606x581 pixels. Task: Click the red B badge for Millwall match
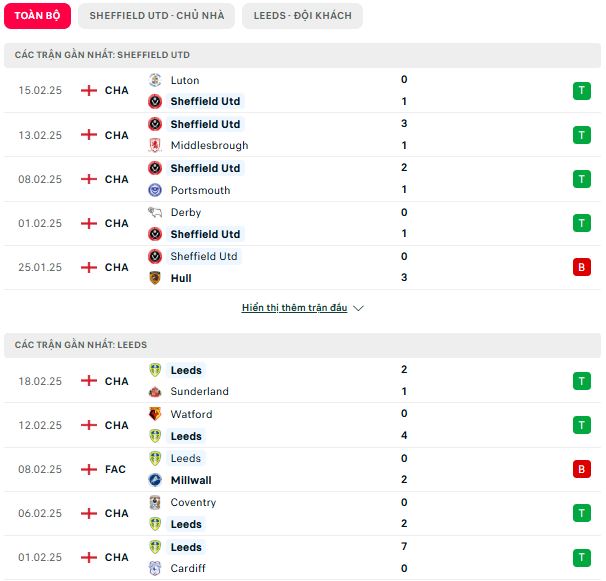click(x=582, y=469)
